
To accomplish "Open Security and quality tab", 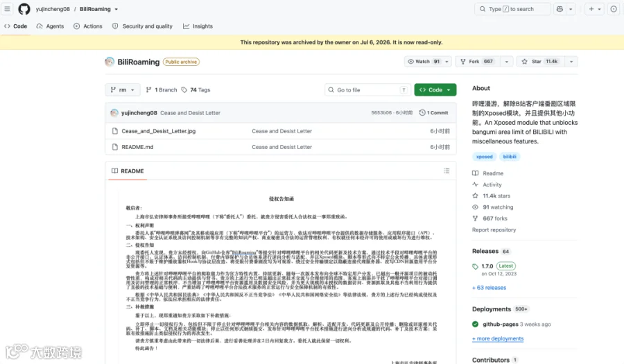I will point(142,26).
